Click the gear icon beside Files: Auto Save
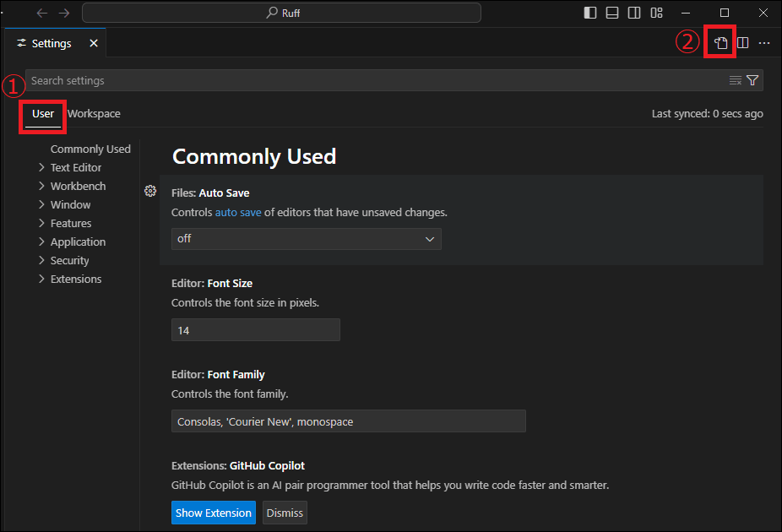Viewport: 782px width, 532px height. [x=150, y=191]
